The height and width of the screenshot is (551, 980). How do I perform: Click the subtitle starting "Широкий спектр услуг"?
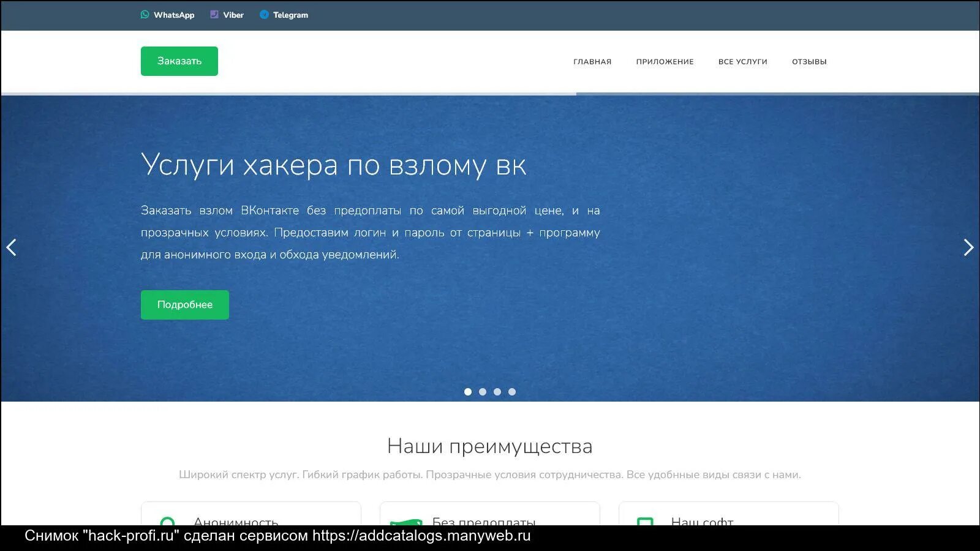click(x=490, y=474)
